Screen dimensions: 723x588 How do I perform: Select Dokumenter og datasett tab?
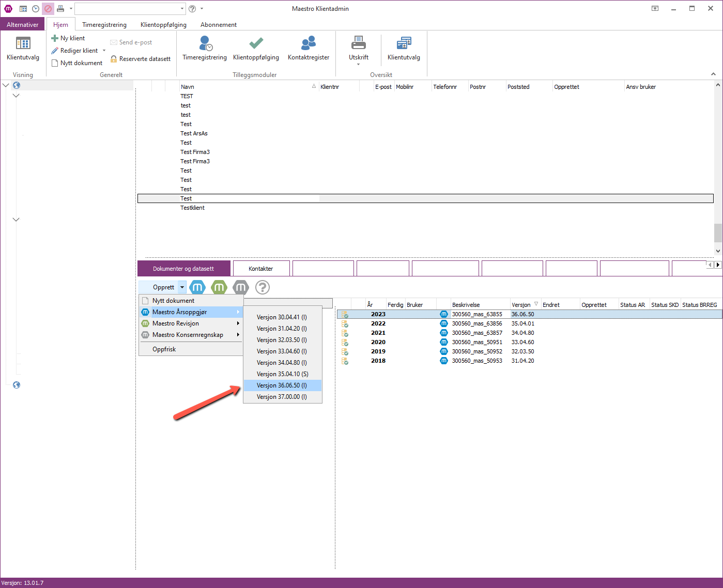point(183,269)
